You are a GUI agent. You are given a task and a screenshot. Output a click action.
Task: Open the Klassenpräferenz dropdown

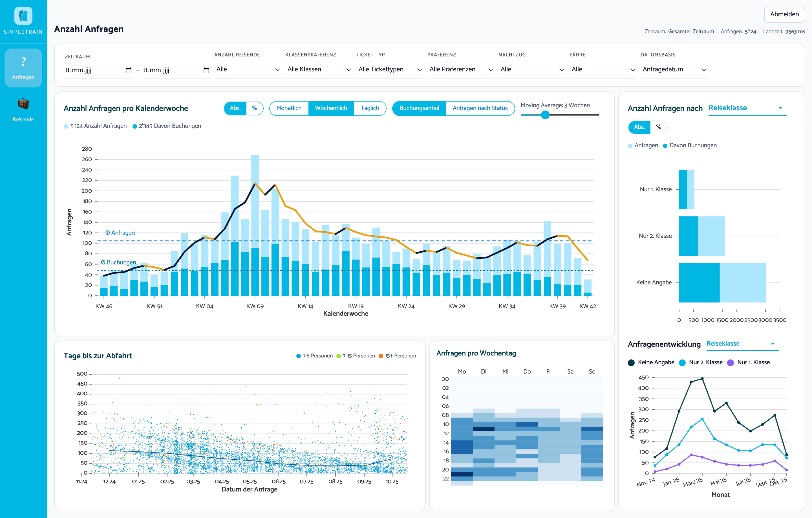(x=319, y=69)
